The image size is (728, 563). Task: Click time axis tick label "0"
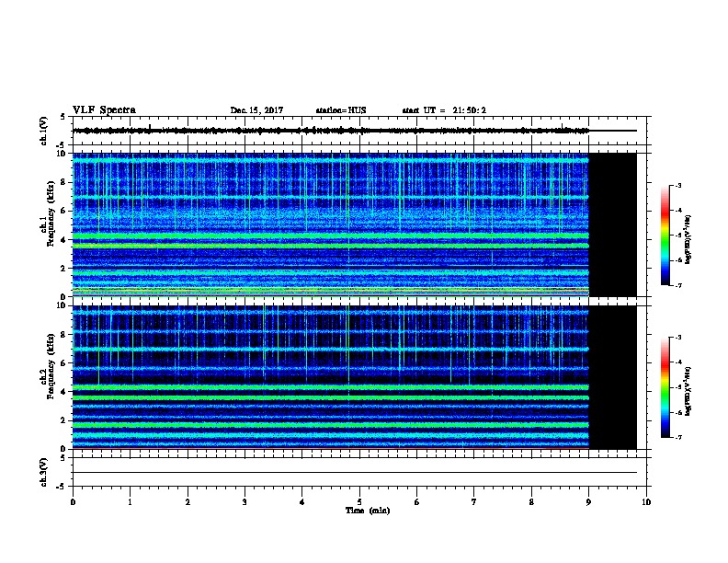coord(73,502)
